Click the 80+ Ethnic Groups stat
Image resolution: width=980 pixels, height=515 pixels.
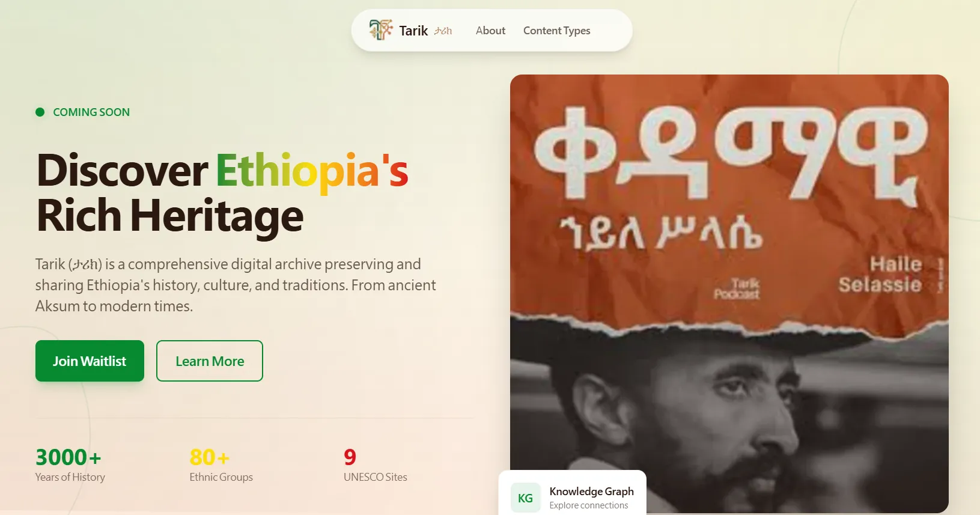click(221, 465)
